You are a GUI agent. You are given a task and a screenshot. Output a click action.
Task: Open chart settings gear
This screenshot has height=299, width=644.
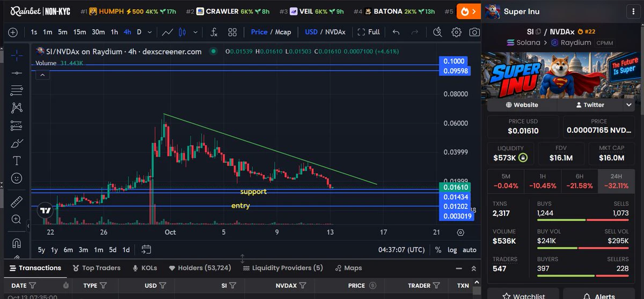tap(456, 32)
